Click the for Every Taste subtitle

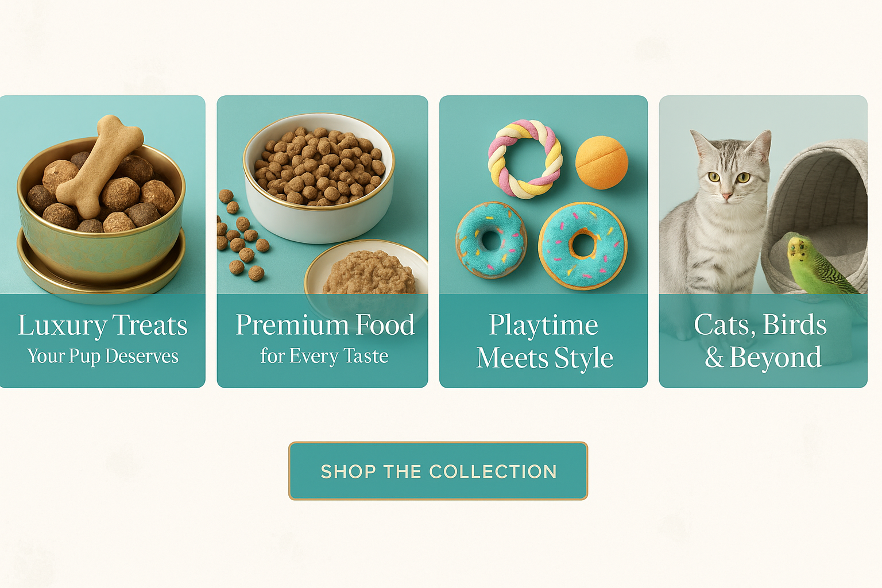(324, 356)
